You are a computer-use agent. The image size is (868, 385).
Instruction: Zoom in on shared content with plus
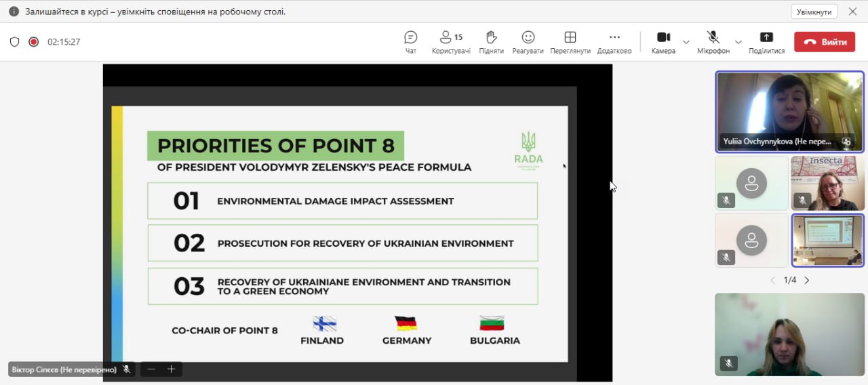point(172,369)
